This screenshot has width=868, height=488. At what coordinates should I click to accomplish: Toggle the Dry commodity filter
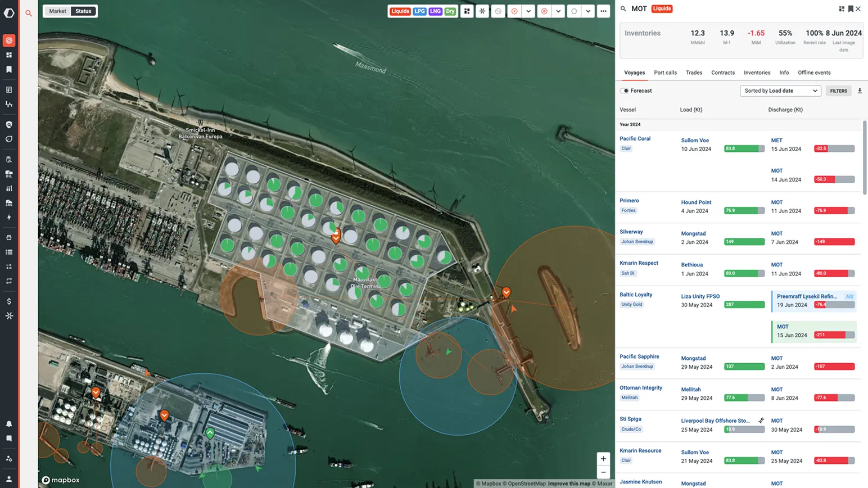450,11
